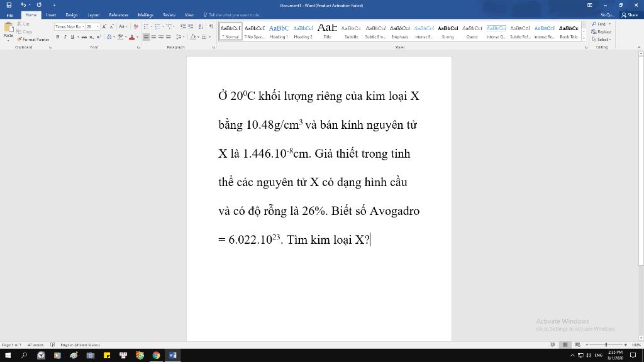Screen dimensions: 644x362
Task: Open the Paragraph dialog launcher
Action: pos(214,48)
